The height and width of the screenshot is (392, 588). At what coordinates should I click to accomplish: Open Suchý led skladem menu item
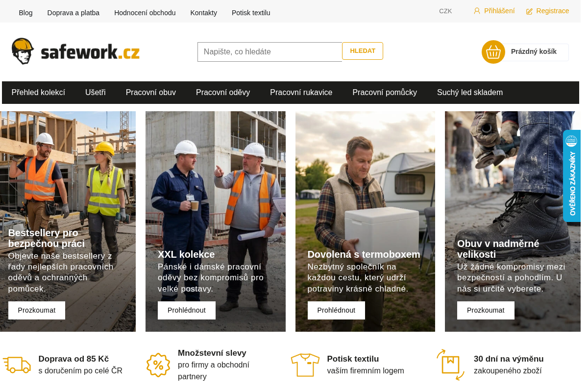[470, 92]
